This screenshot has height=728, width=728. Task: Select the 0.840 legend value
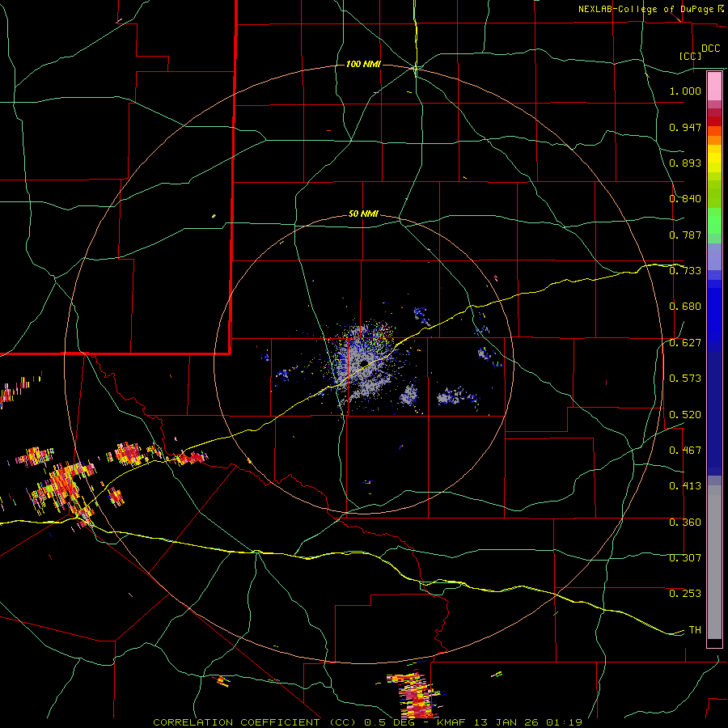coord(685,199)
